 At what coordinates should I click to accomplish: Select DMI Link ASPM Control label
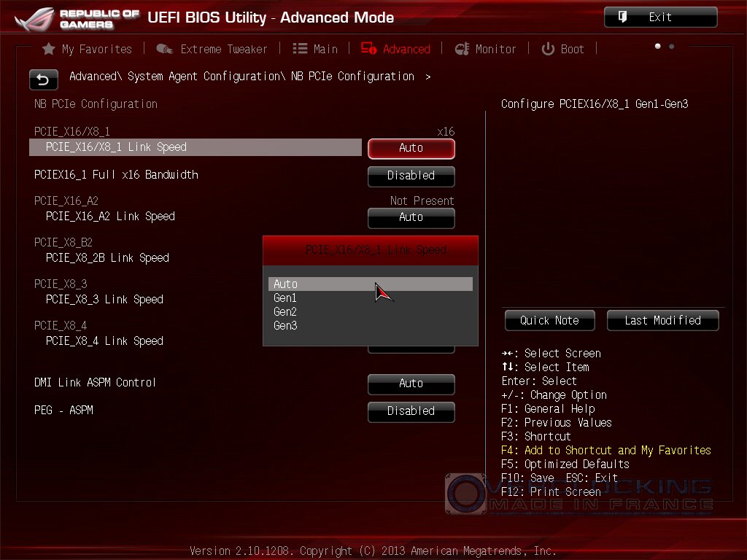(x=95, y=382)
